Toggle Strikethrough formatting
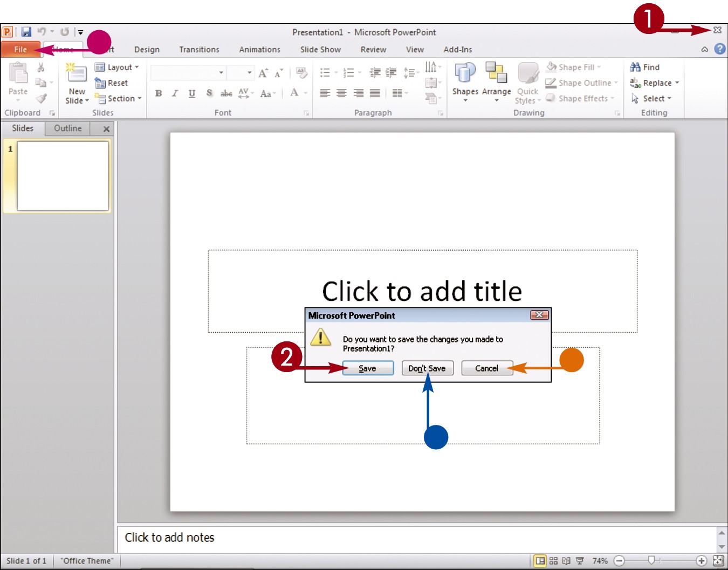 (226, 93)
